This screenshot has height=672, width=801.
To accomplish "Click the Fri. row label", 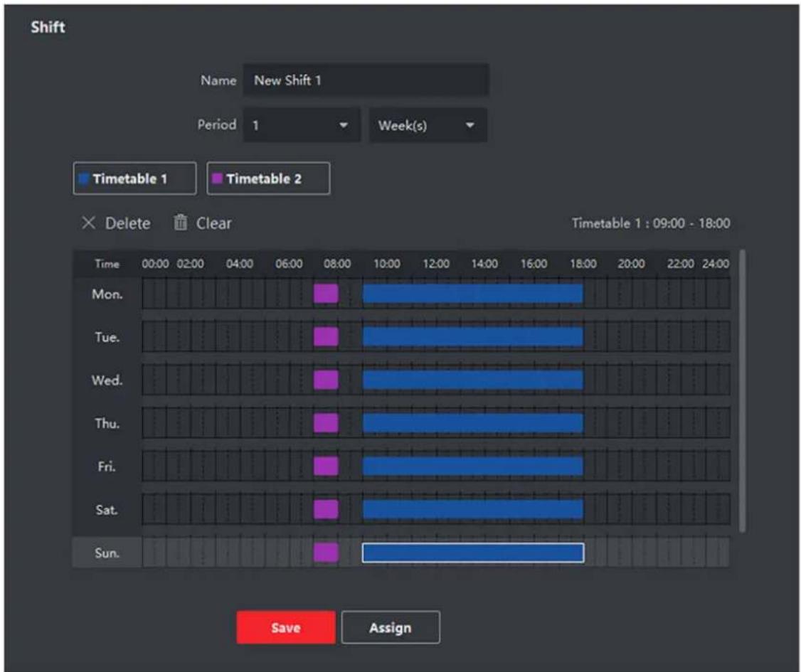I will pyautogui.click(x=107, y=466).
